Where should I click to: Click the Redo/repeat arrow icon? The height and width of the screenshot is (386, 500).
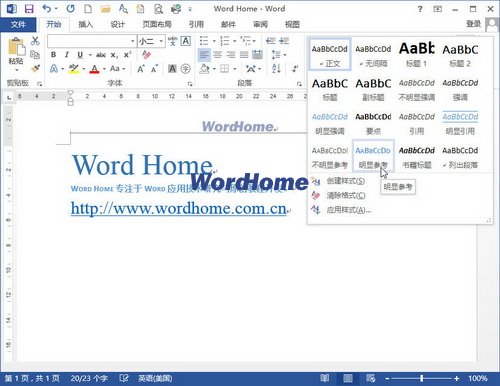70,9
